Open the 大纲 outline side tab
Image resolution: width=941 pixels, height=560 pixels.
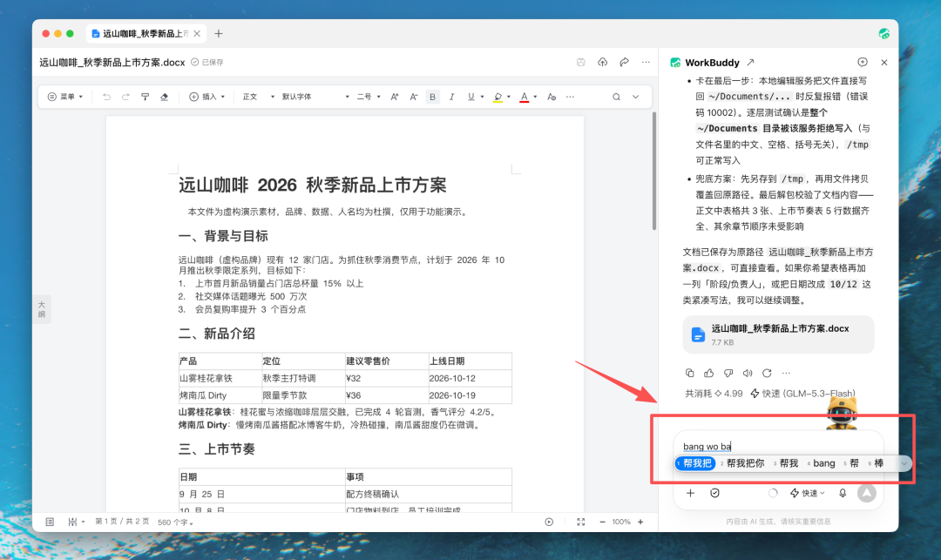click(42, 309)
